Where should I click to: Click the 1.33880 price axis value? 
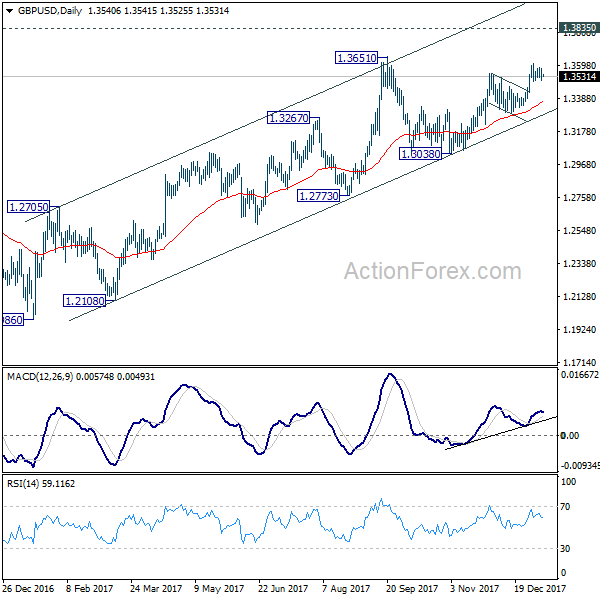click(579, 99)
